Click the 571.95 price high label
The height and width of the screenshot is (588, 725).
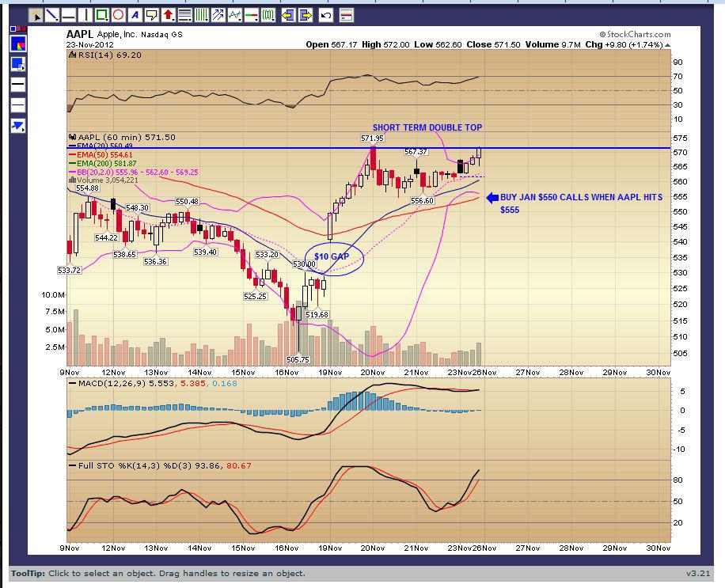372,138
